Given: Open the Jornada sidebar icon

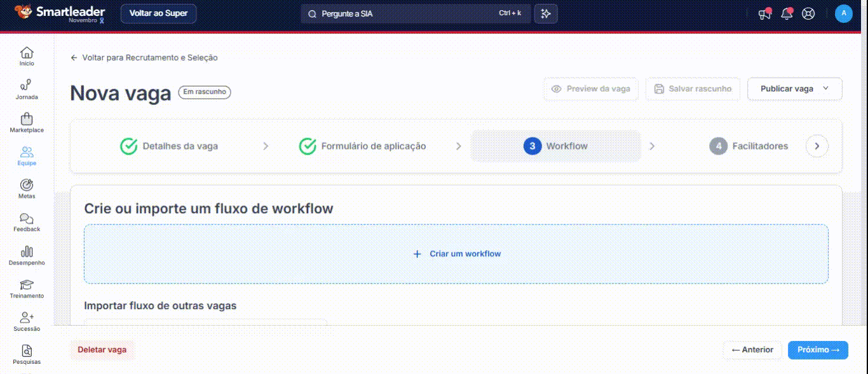Looking at the screenshot, I should click(x=27, y=85).
